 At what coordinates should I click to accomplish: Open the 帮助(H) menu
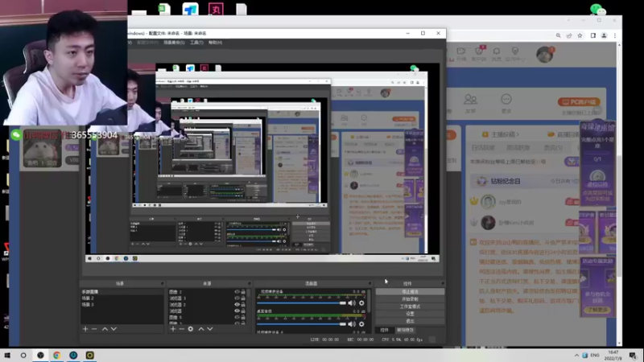[x=215, y=43]
